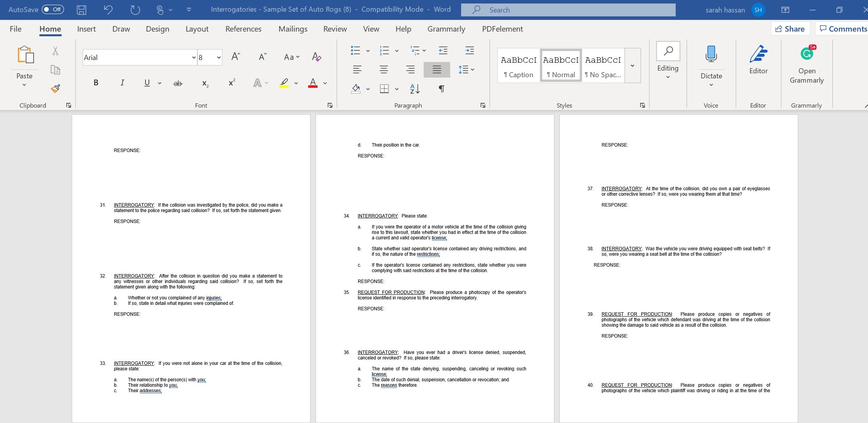Screen dimensions: 868x423
Task: Open the Font Color picker
Action: coord(312,83)
